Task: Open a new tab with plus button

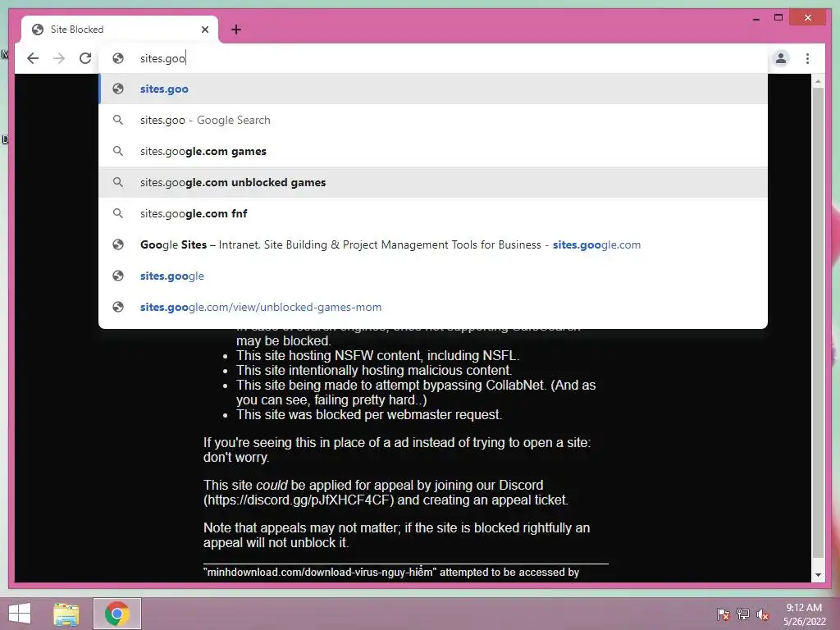Action: tap(236, 30)
